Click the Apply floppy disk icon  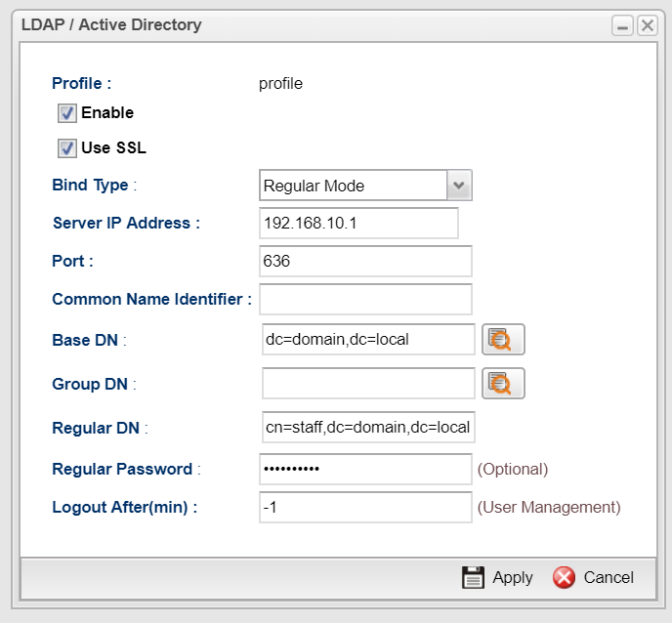pos(473,577)
